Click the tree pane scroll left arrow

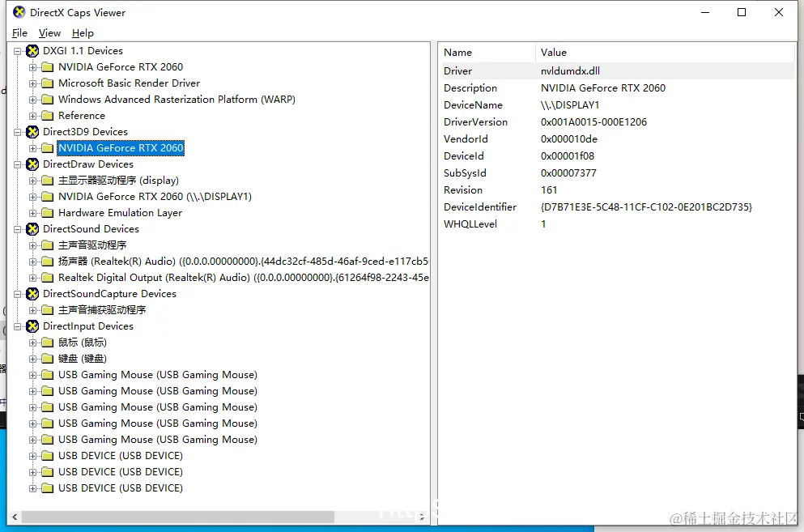click(15, 517)
